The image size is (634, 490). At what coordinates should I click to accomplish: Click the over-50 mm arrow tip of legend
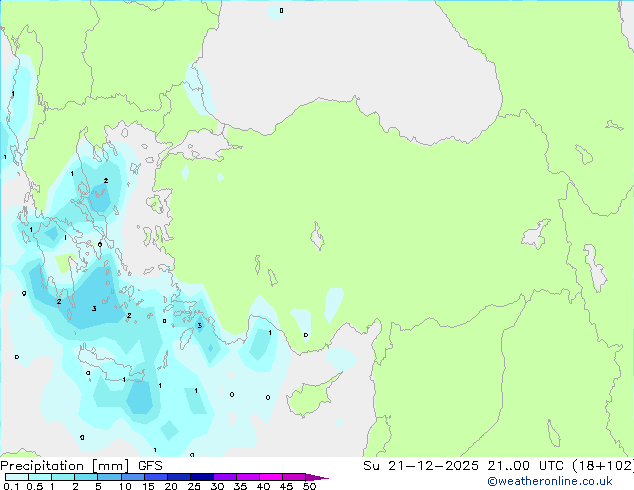point(317,477)
